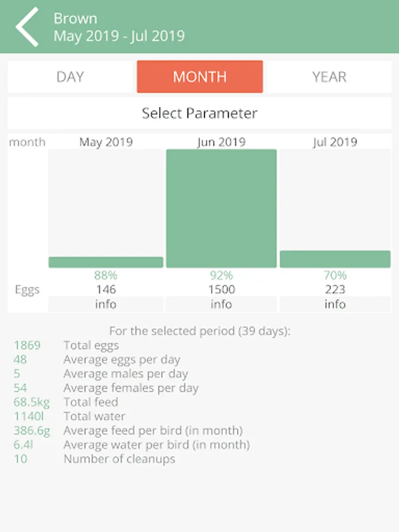Image resolution: width=399 pixels, height=532 pixels.
Task: Tap the 92% value under June
Action: [221, 275]
